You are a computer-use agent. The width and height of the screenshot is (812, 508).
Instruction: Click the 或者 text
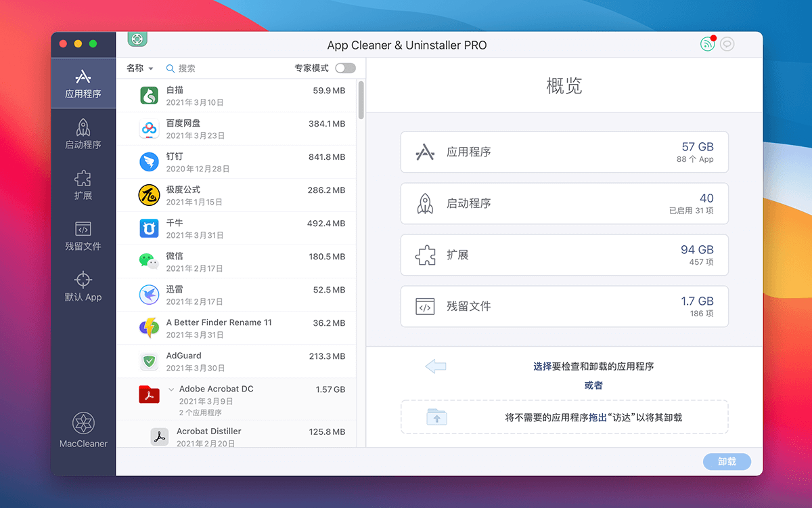(x=593, y=385)
